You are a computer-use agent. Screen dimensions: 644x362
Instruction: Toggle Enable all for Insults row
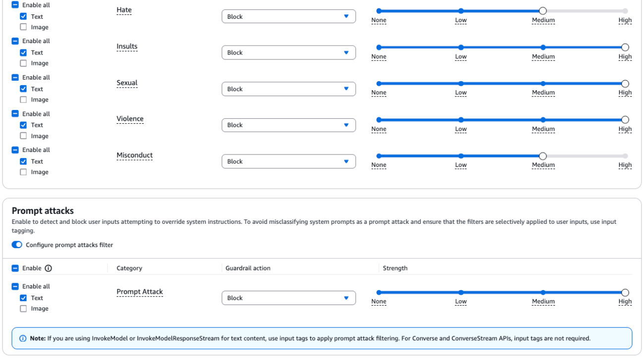point(15,41)
